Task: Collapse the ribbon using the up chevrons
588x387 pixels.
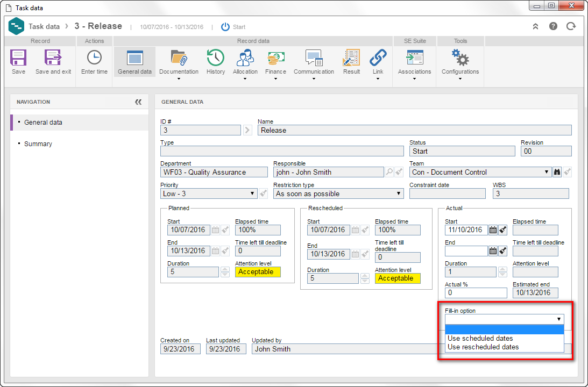Action: point(535,26)
